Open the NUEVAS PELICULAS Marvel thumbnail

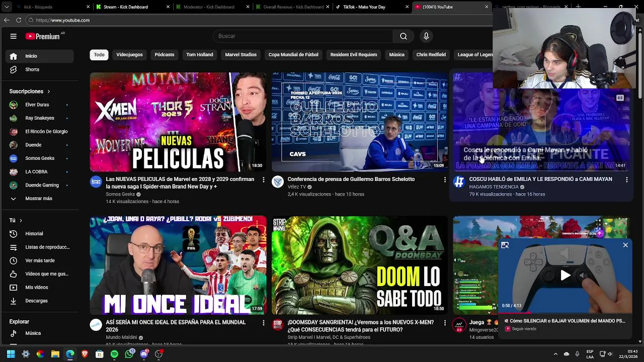178,122
